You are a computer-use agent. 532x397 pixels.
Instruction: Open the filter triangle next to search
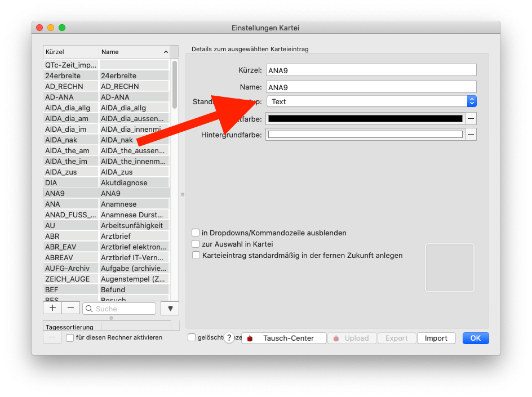coord(170,309)
